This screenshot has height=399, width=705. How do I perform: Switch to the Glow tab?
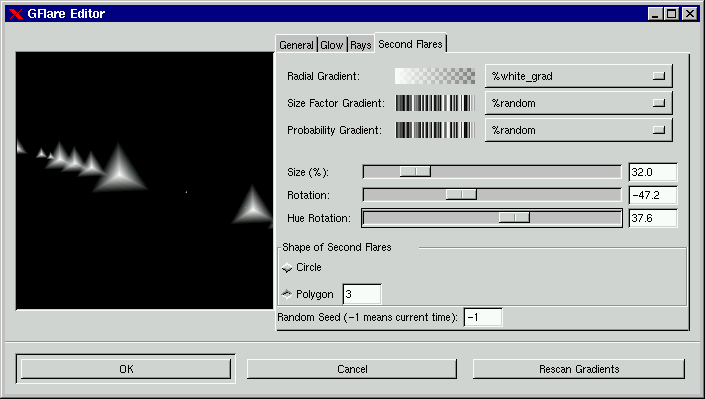(332, 45)
